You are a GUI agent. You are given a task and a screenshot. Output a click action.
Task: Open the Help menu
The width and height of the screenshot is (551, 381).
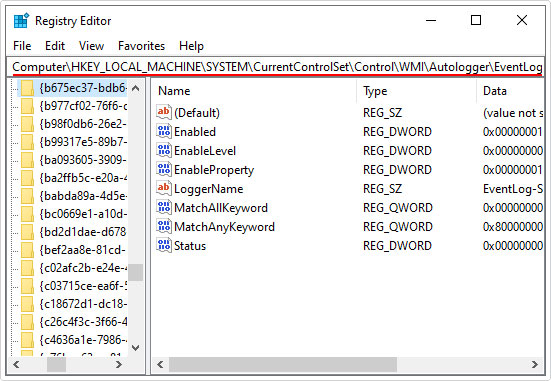point(191,46)
